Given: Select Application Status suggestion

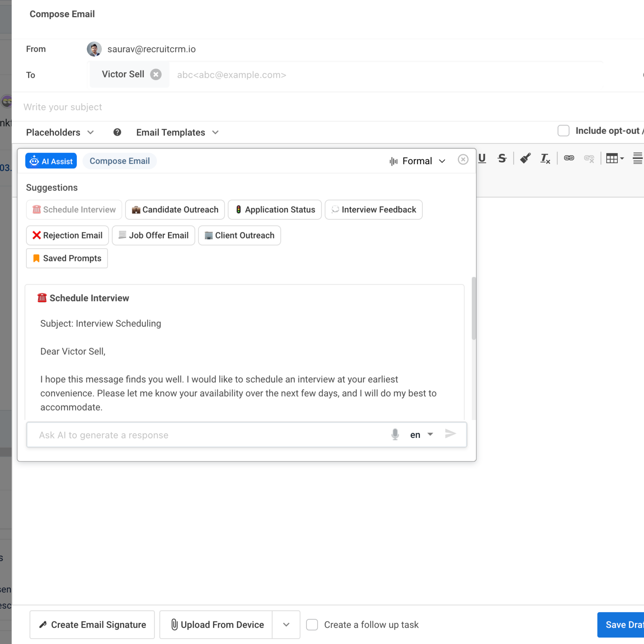Looking at the screenshot, I should click(x=275, y=210).
